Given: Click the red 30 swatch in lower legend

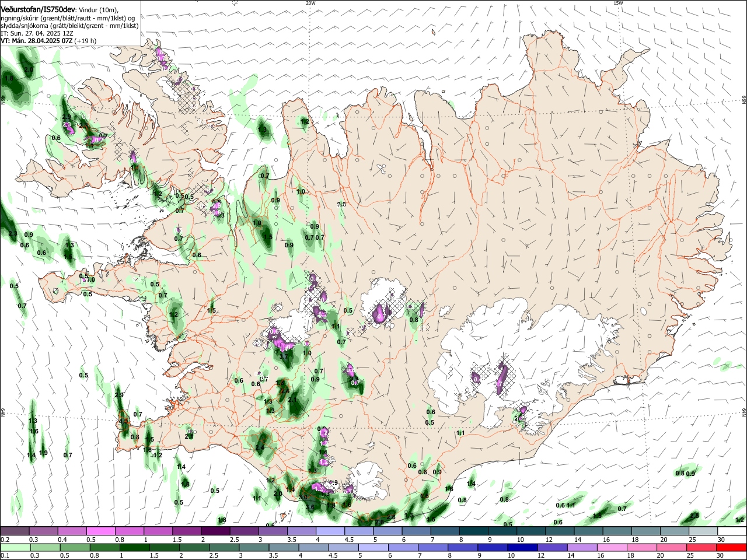Looking at the screenshot, I should click(732, 547).
